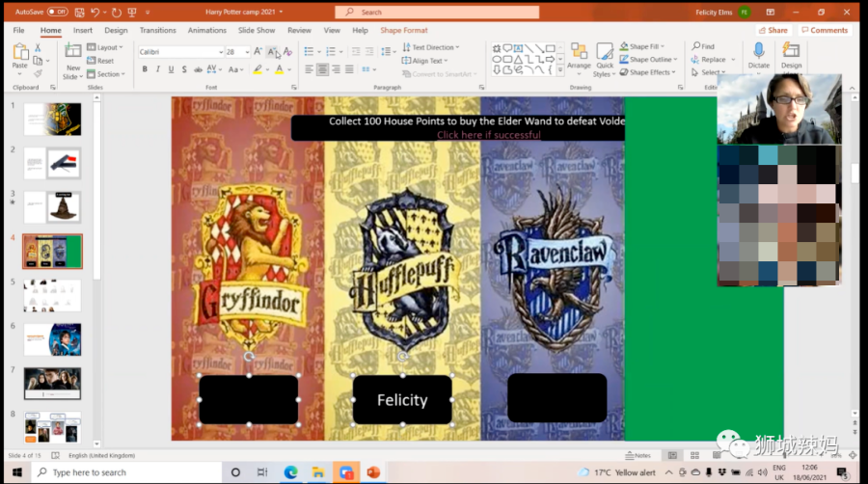This screenshot has width=868, height=484.
Task: Open the Align Text dropdown
Action: tap(424, 61)
